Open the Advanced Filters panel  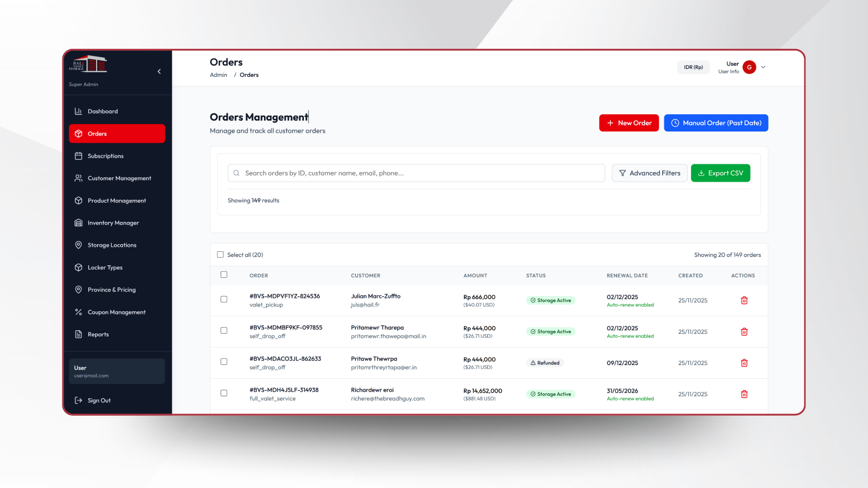tap(649, 173)
